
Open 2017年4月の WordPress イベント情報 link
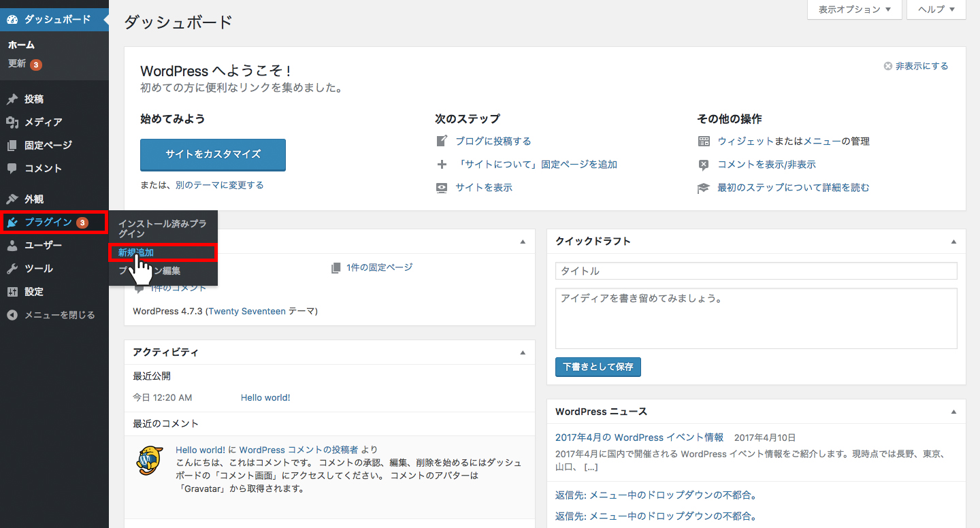click(x=640, y=438)
